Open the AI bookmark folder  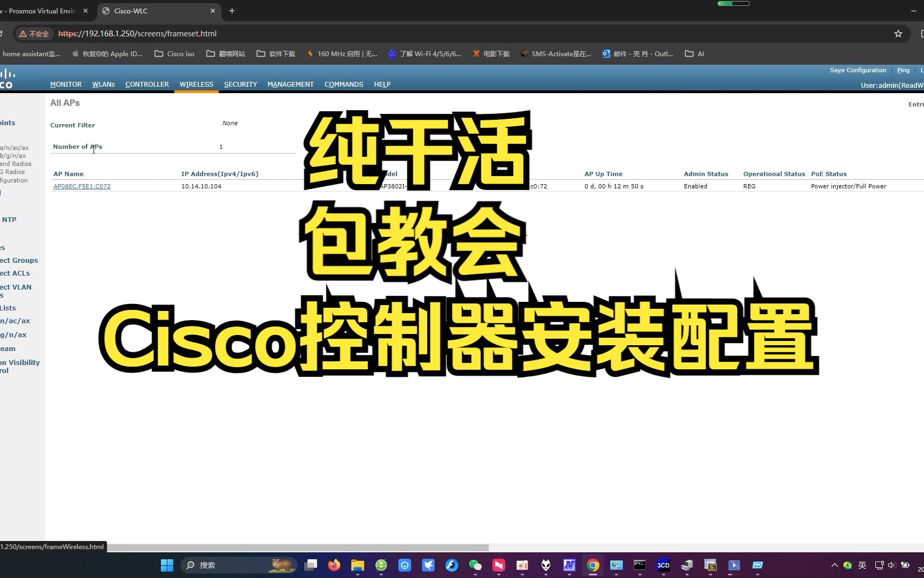click(x=695, y=54)
